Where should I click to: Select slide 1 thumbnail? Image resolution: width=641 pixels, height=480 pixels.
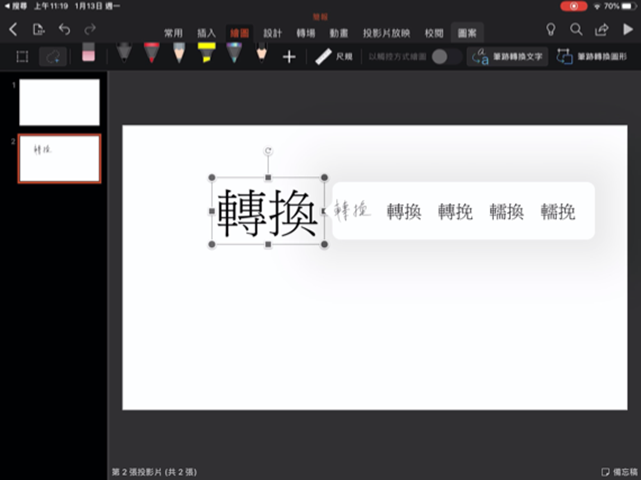click(59, 102)
